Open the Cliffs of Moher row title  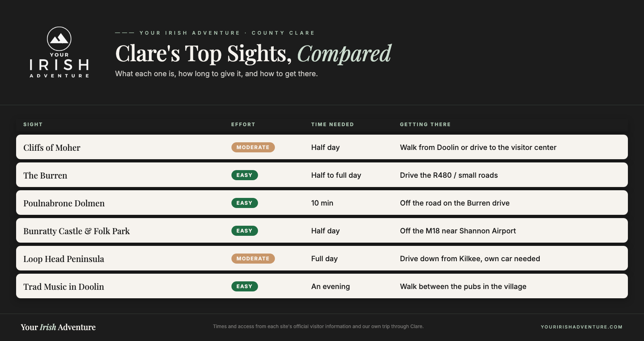[x=52, y=148]
